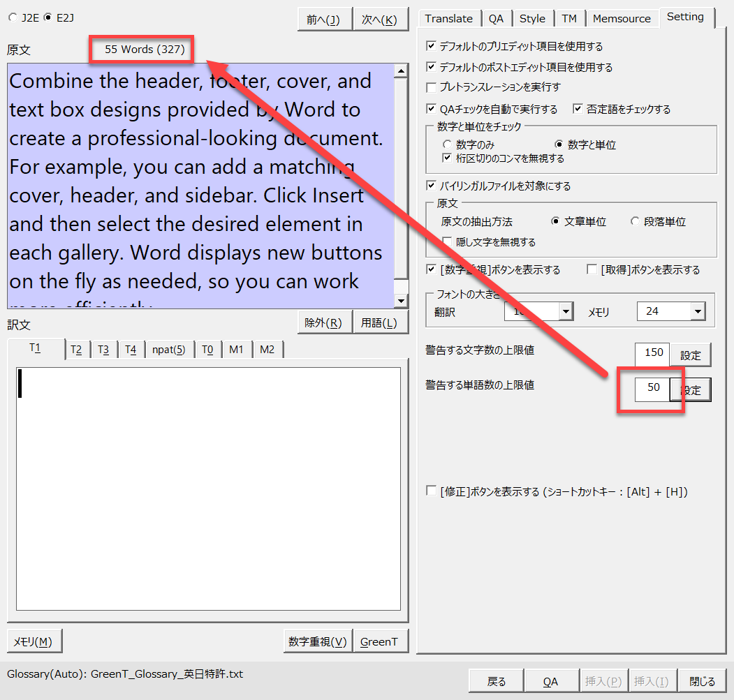This screenshot has width=734, height=700.
Task: Select 数字のみ radio option
Action: pos(447,145)
